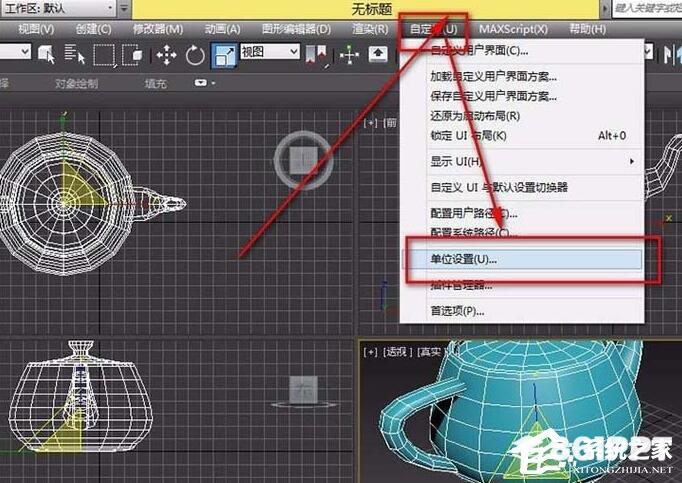Toggle 锁定 UI 布局(K) menu entry
The width and height of the screenshot is (682, 483).
click(522, 135)
